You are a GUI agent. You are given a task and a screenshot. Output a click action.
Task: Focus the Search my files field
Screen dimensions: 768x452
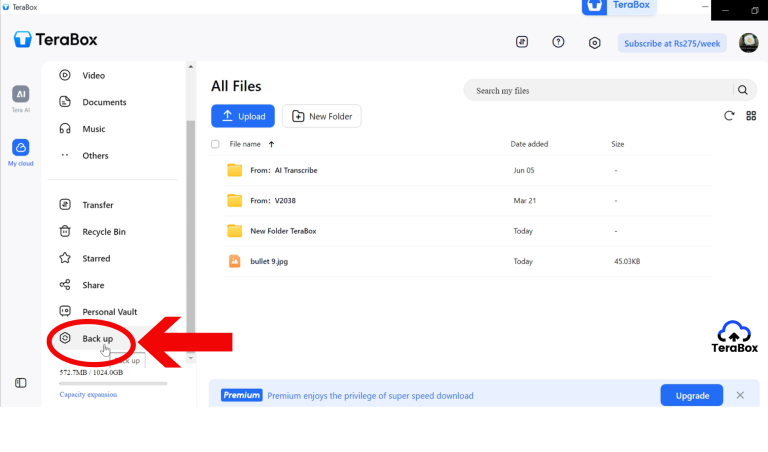point(599,91)
